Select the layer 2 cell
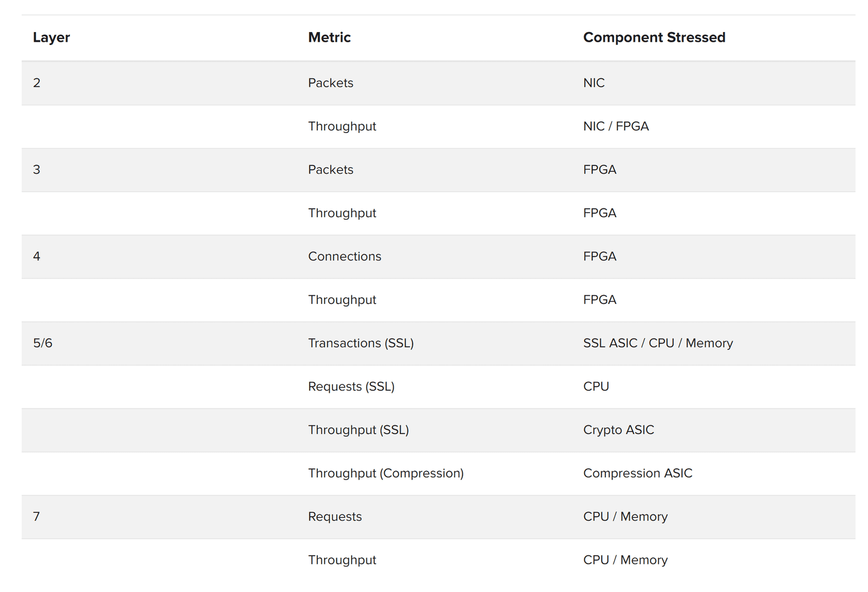Image resolution: width=868 pixels, height=592 pixels. [36, 83]
